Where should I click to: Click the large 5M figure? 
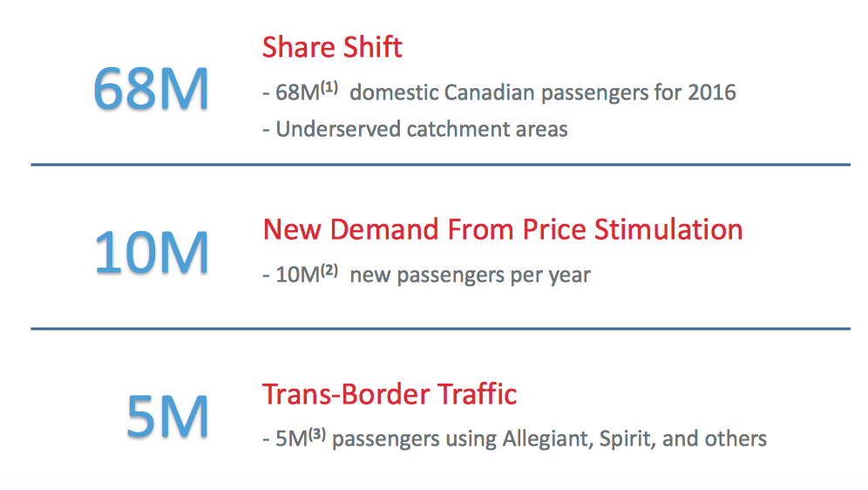click(x=167, y=417)
